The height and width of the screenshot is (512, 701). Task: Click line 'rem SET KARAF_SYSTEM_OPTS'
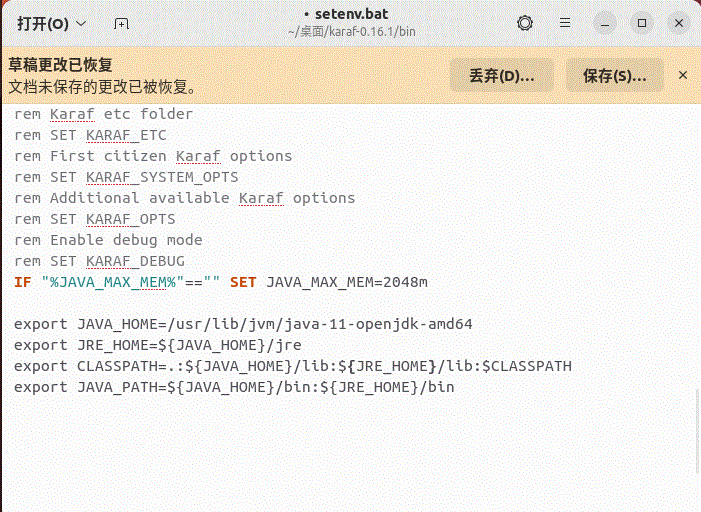(126, 178)
